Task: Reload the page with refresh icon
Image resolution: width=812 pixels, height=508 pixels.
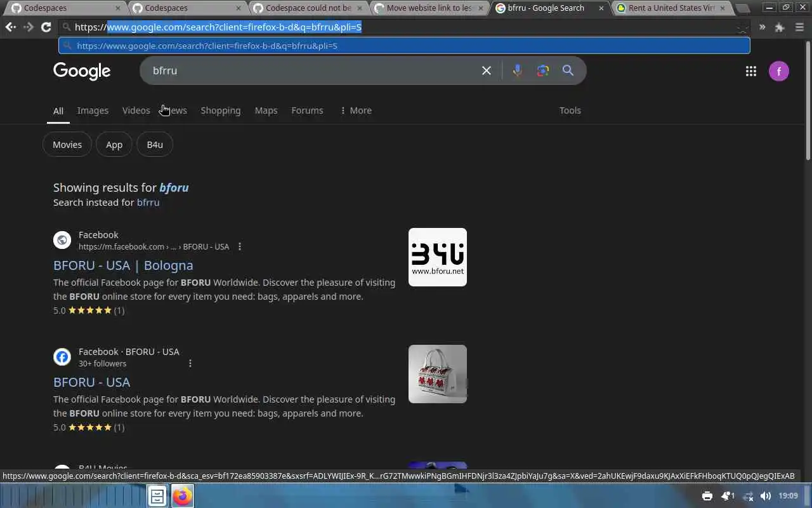Action: [x=46, y=27]
